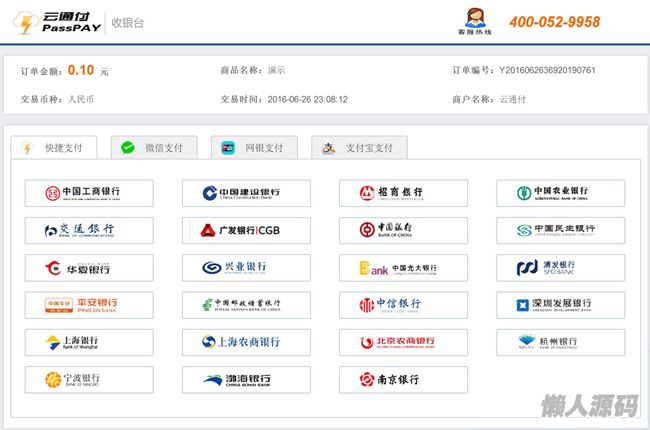Click the customer service hotline avatar icon
The width and height of the screenshot is (650, 430).
pos(475,18)
